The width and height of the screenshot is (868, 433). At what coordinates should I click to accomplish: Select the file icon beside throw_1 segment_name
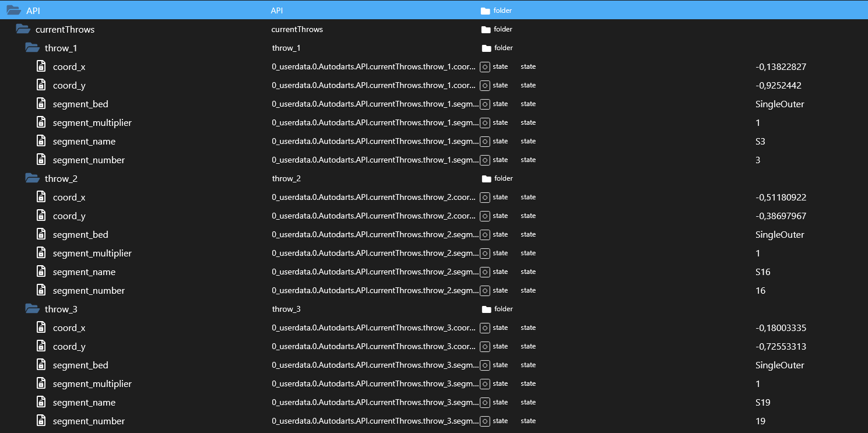tap(41, 141)
